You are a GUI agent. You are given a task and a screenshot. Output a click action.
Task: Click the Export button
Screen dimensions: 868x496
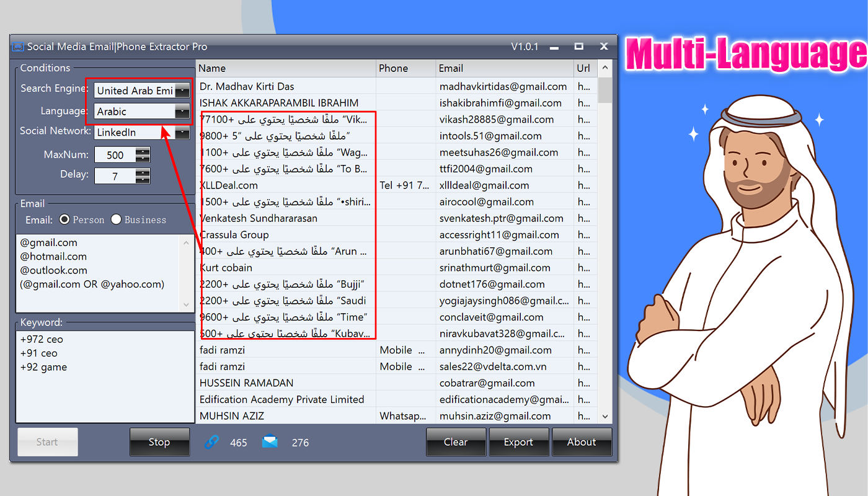[519, 442]
